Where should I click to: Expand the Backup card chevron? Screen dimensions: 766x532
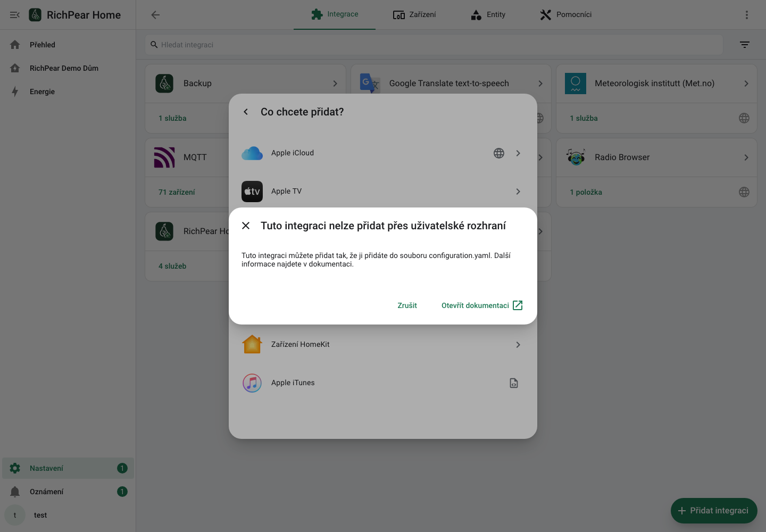pos(335,84)
